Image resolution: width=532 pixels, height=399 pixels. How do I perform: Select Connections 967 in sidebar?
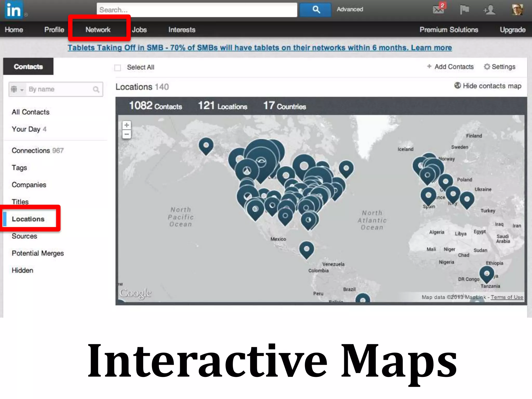(38, 150)
